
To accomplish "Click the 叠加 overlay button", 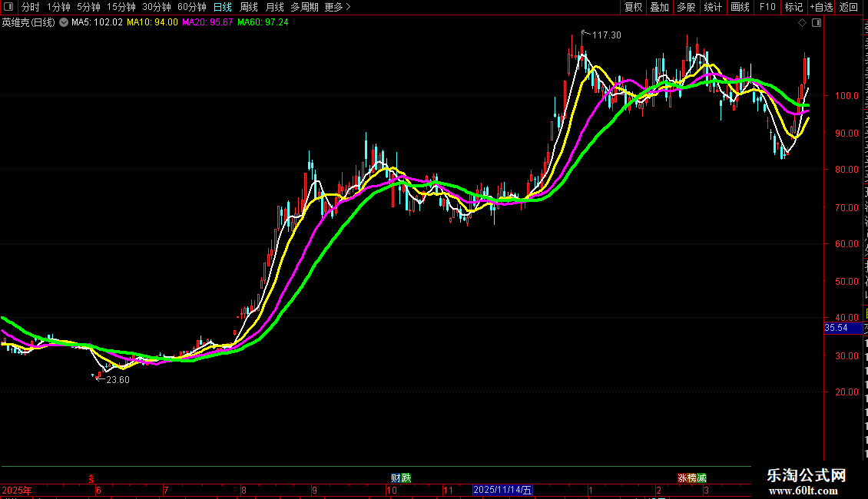I will [659, 7].
